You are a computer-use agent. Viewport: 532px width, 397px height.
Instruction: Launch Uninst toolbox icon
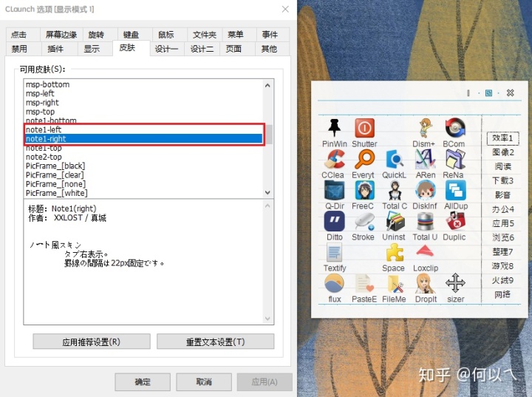coord(395,221)
